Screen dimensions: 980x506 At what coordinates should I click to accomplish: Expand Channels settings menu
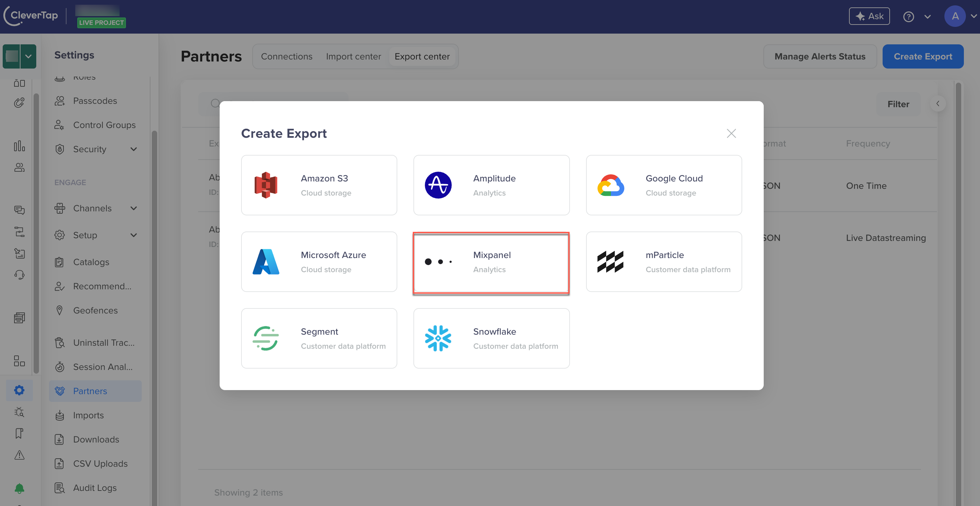(x=133, y=208)
